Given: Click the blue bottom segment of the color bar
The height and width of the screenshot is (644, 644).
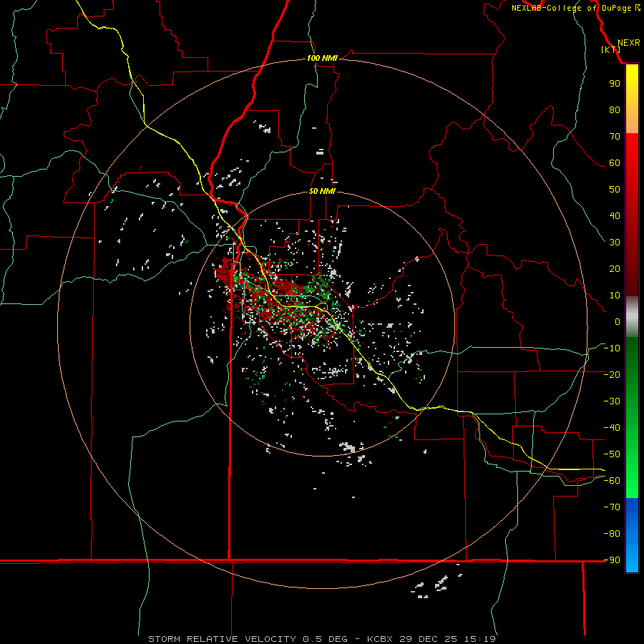Looking at the screenshot, I should [632, 535].
